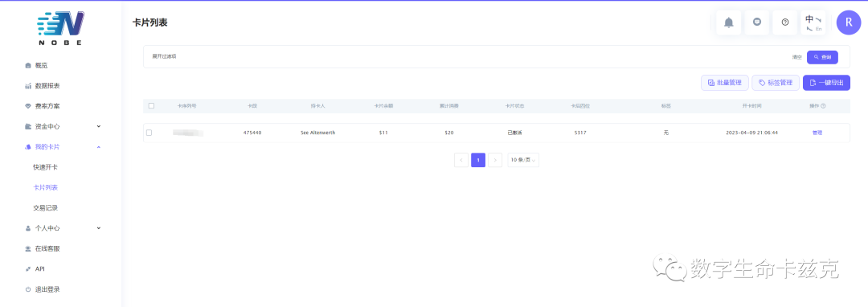Open 快速开卡 quick card creation
The width and height of the screenshot is (868, 307).
coord(45,167)
